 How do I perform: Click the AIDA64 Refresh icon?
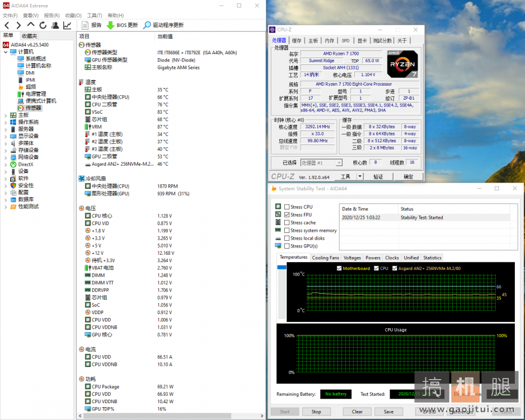(43, 25)
